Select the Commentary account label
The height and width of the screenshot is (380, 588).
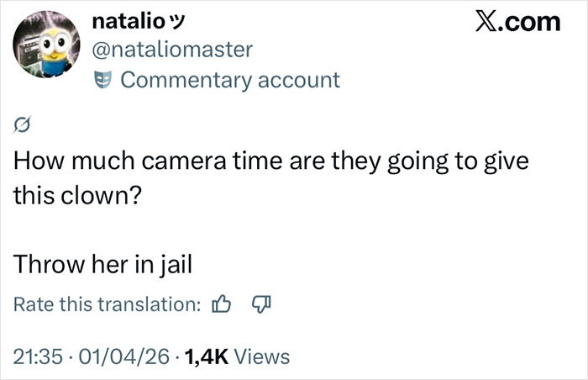click(x=230, y=80)
